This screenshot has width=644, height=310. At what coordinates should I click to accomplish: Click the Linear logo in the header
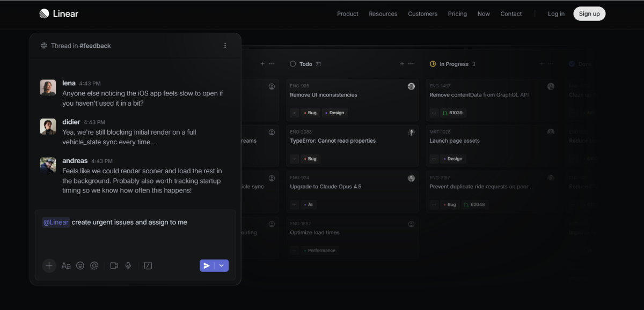pyautogui.click(x=58, y=13)
